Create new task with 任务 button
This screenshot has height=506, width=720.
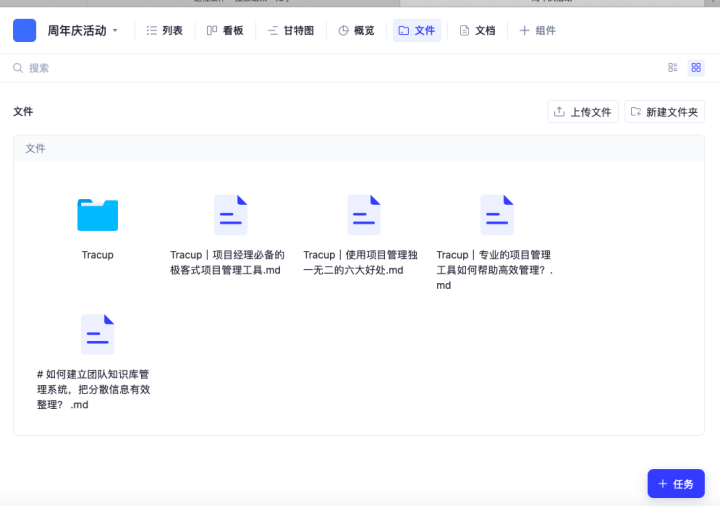pos(676,484)
